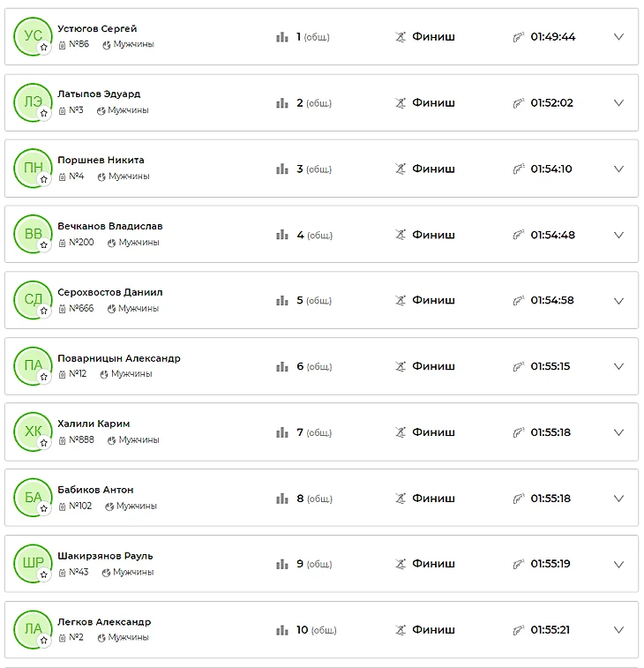Click the Финиш label in Поршнев Никита row
644x668 pixels.
(433, 169)
